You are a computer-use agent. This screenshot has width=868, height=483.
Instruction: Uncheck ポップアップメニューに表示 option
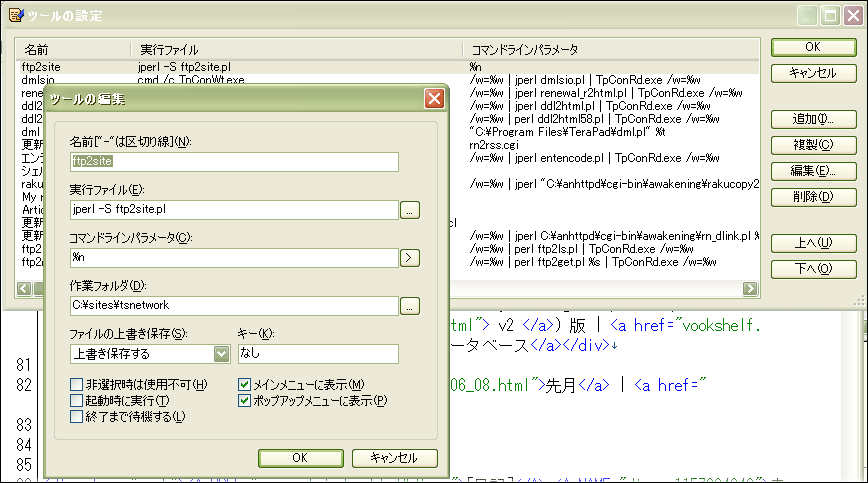(244, 400)
